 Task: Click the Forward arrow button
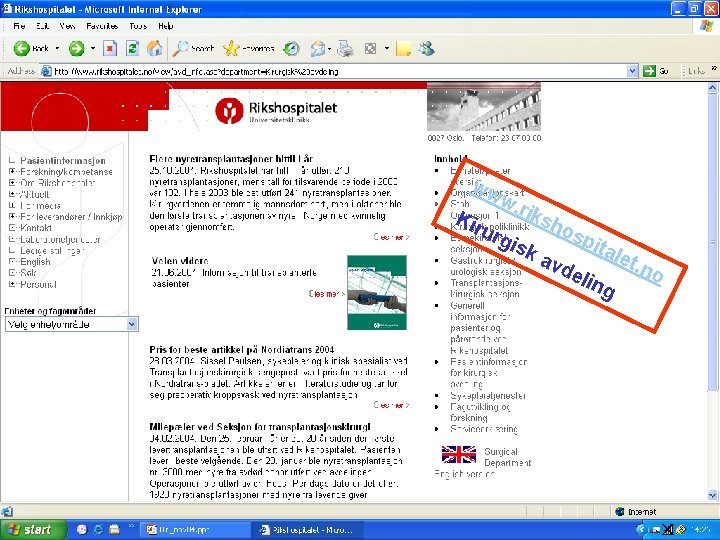(x=77, y=48)
